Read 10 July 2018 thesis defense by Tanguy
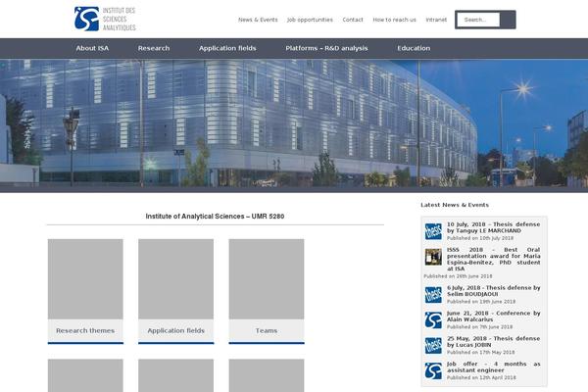Viewport: 588px width, 392px height. tap(494, 227)
